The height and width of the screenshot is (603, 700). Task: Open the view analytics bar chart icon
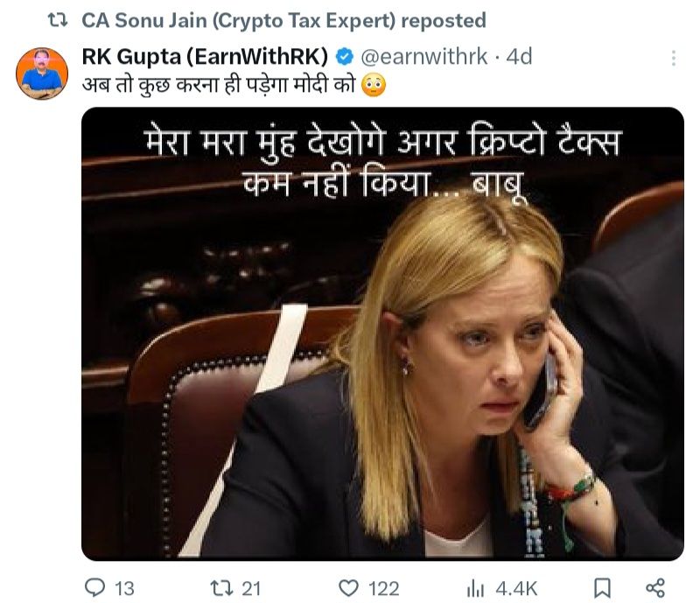point(475,588)
